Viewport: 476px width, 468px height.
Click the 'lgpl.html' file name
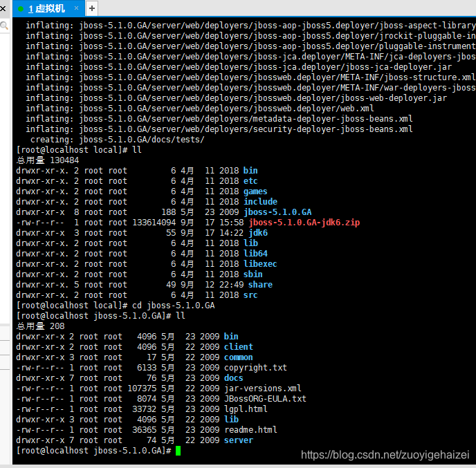[x=246, y=409]
